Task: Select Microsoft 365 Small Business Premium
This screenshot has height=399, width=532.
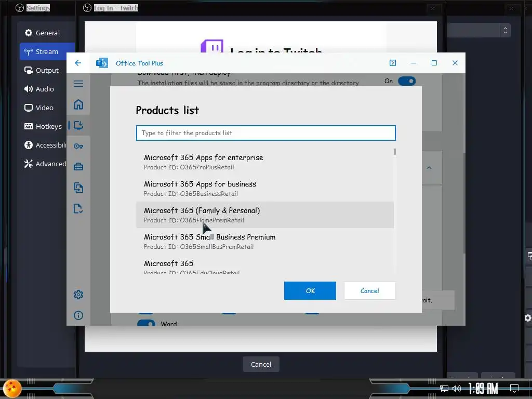Action: pyautogui.click(x=264, y=241)
